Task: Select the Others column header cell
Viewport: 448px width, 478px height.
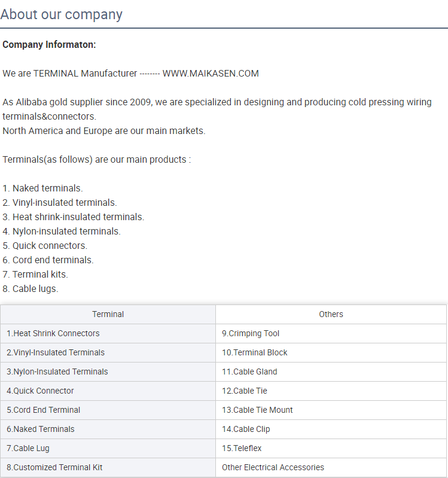Action: click(331, 314)
